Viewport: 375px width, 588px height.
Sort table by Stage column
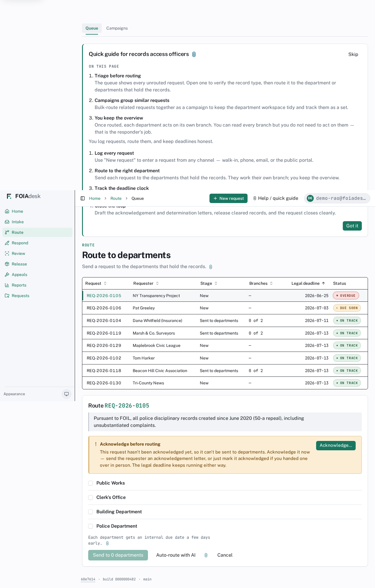209,283
